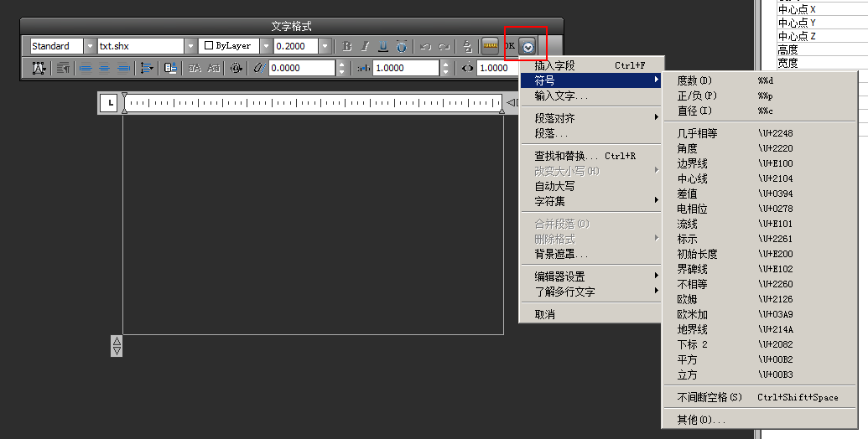Screen dimensions: 868x439
Task: Select the highlighted 符号 menu entry
Action: click(x=591, y=80)
